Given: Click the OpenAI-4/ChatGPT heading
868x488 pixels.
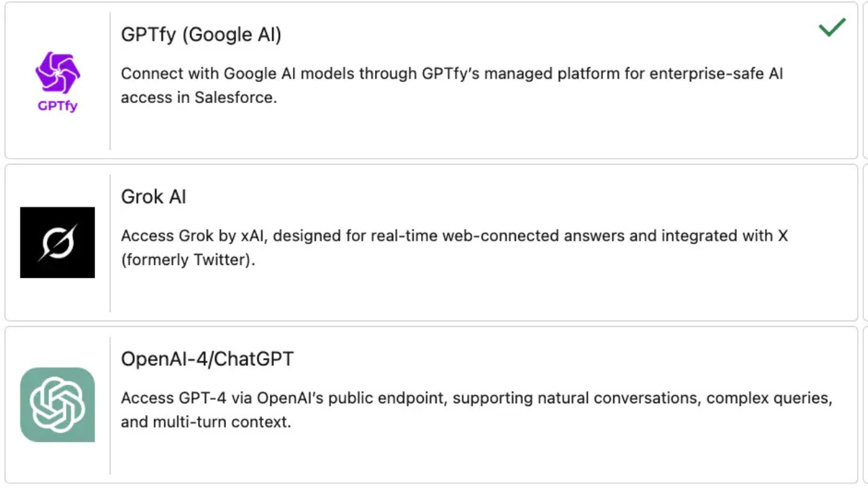Looking at the screenshot, I should click(208, 359).
